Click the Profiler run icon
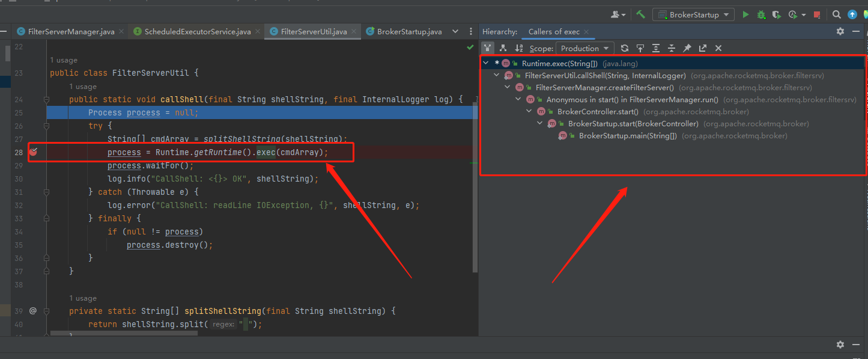This screenshot has width=868, height=359. pyautogui.click(x=792, y=14)
